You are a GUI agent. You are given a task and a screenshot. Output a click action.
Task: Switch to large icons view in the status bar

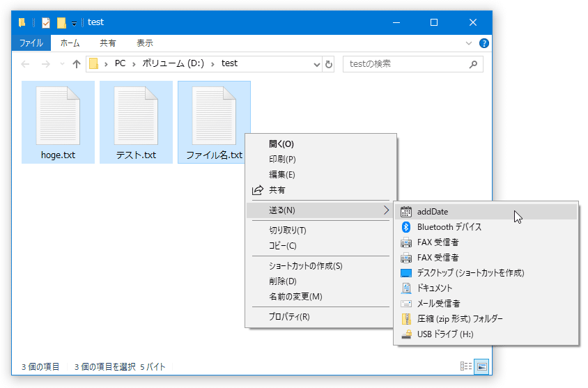[x=481, y=366]
